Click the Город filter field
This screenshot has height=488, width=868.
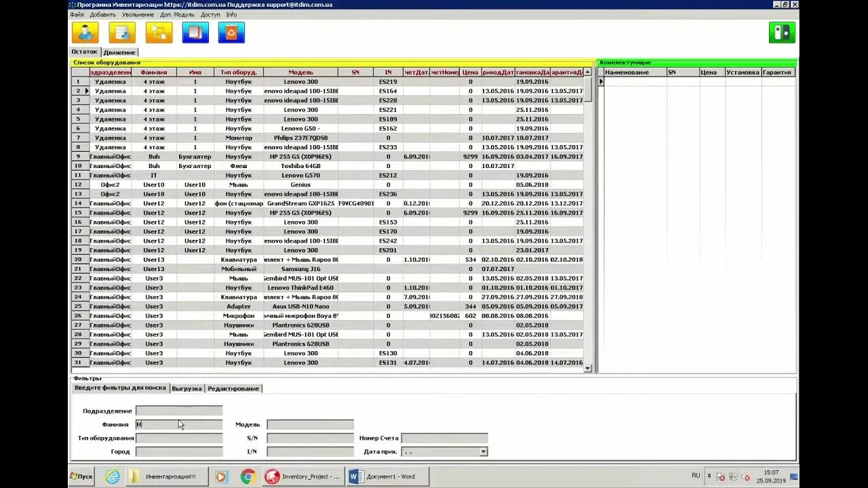(x=179, y=451)
